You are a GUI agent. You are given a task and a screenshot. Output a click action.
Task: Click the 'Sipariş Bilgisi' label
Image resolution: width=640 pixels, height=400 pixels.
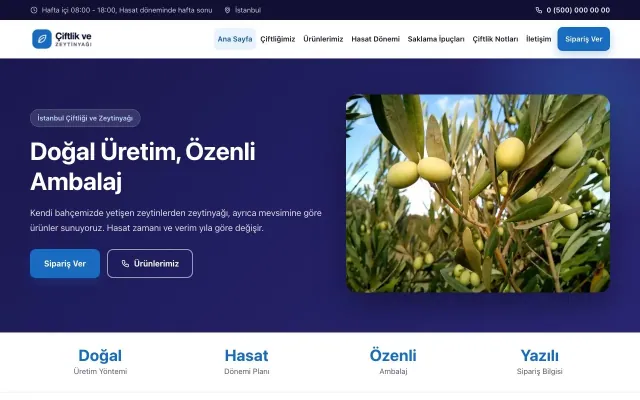540,371
